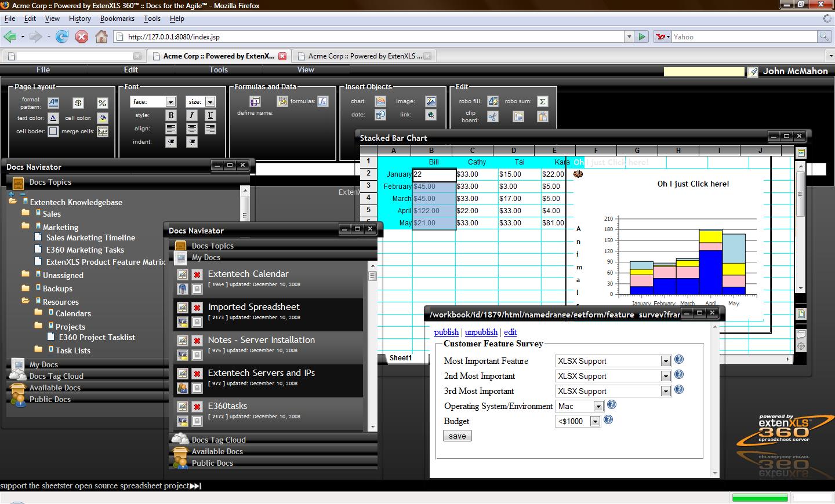Click the Firefox Home button
This screenshot has height=504, width=835.
101,36
